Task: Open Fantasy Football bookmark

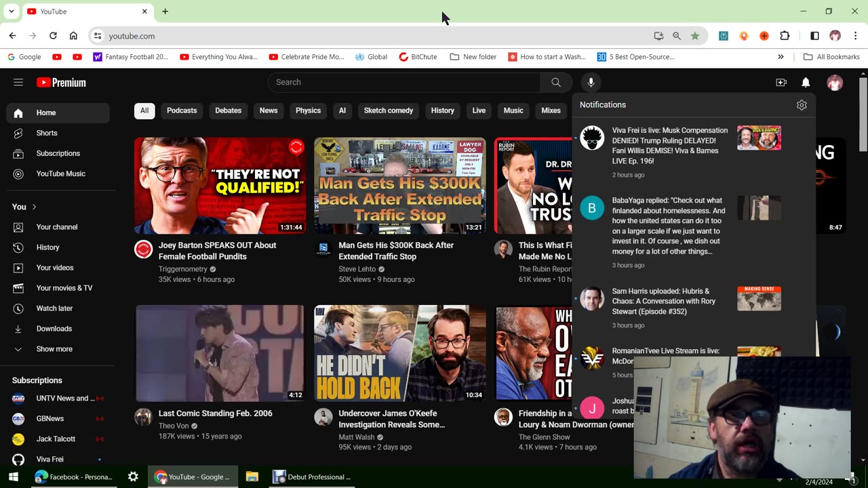Action: pos(130,57)
